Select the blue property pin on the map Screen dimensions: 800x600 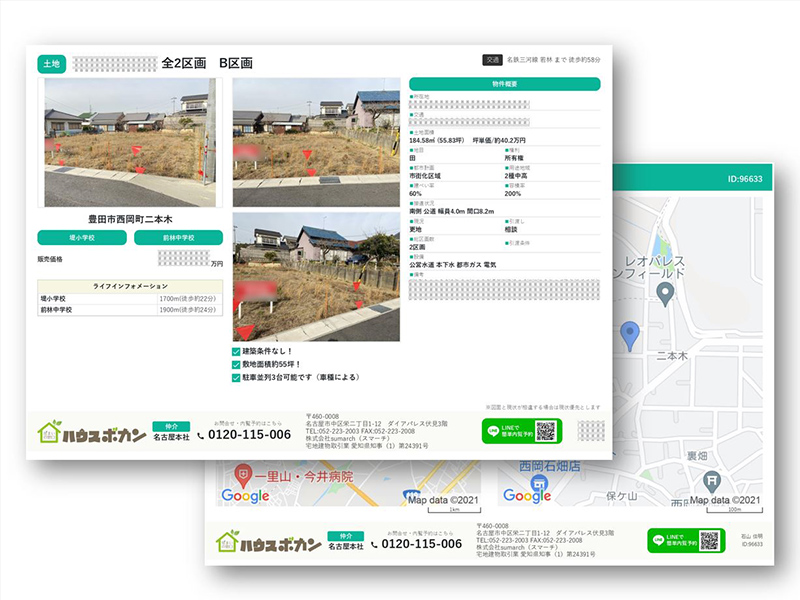point(630,336)
